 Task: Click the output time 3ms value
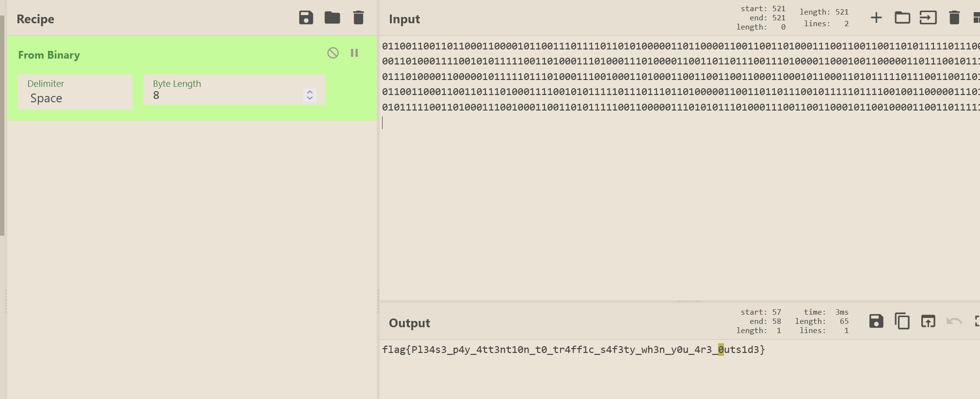pyautogui.click(x=842, y=312)
